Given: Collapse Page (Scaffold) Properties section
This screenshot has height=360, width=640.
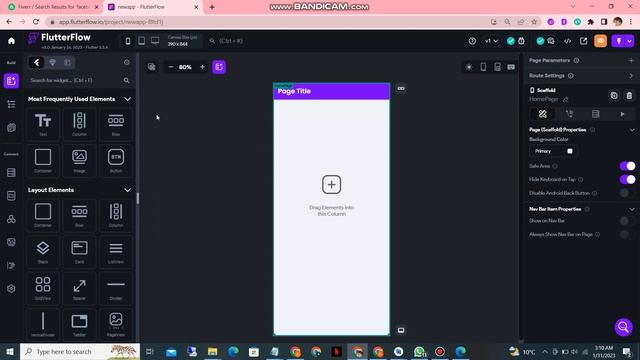Looking at the screenshot, I should [x=632, y=130].
